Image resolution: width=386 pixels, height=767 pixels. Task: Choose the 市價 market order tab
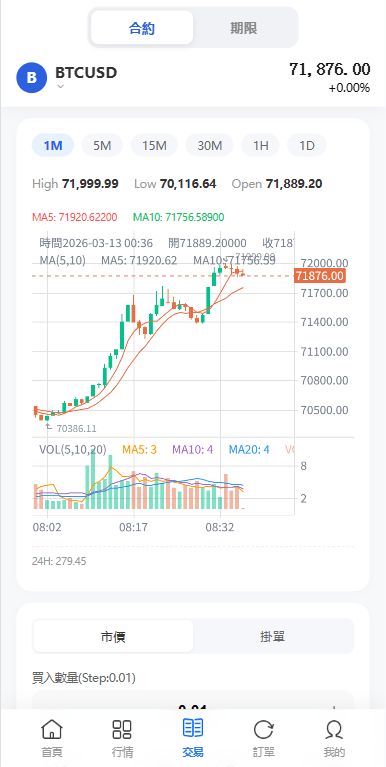click(113, 636)
